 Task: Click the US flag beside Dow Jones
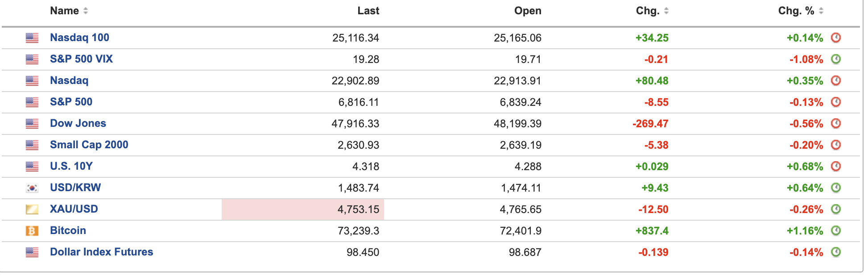pyautogui.click(x=32, y=124)
